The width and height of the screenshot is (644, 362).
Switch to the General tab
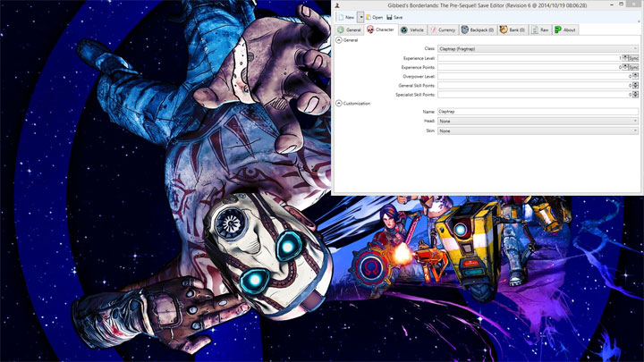[350, 30]
